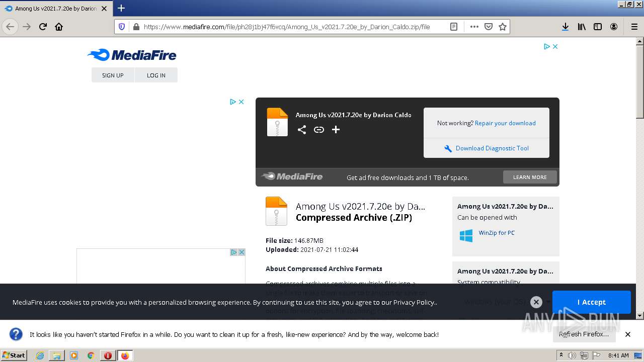Image resolution: width=644 pixels, height=362 pixels.
Task: Focus the URL address bar
Action: pos(287,27)
